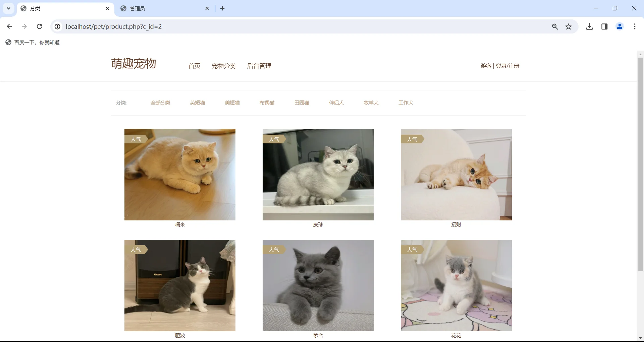Open the side panel icon

pyautogui.click(x=604, y=26)
